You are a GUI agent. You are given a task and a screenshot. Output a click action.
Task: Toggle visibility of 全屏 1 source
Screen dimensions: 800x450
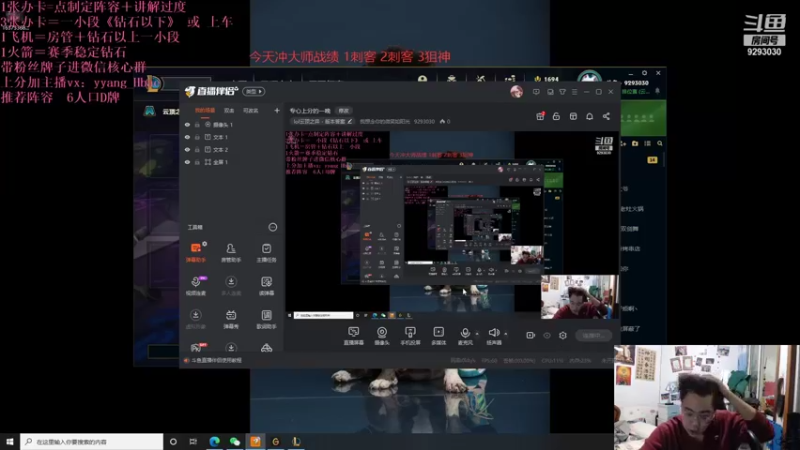tap(187, 162)
